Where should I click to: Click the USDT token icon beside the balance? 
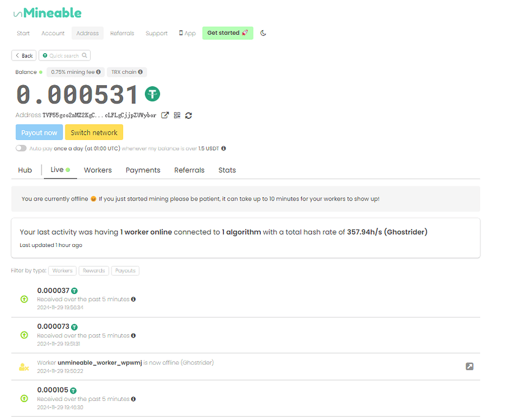tap(152, 94)
